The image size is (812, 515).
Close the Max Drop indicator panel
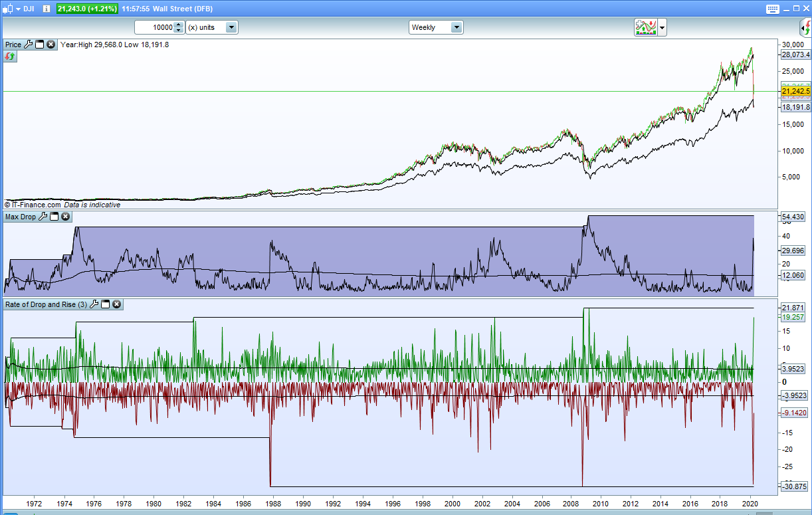[65, 217]
